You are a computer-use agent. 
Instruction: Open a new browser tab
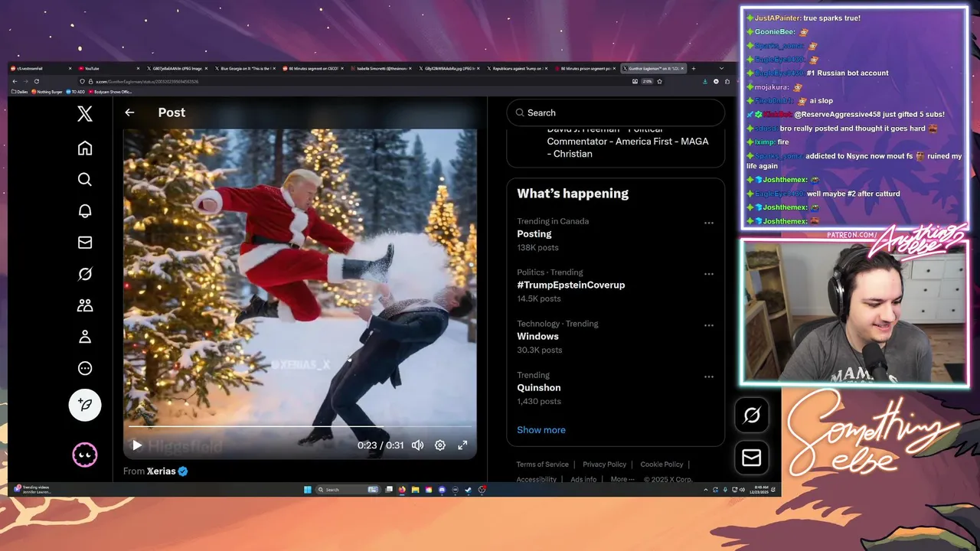694,68
